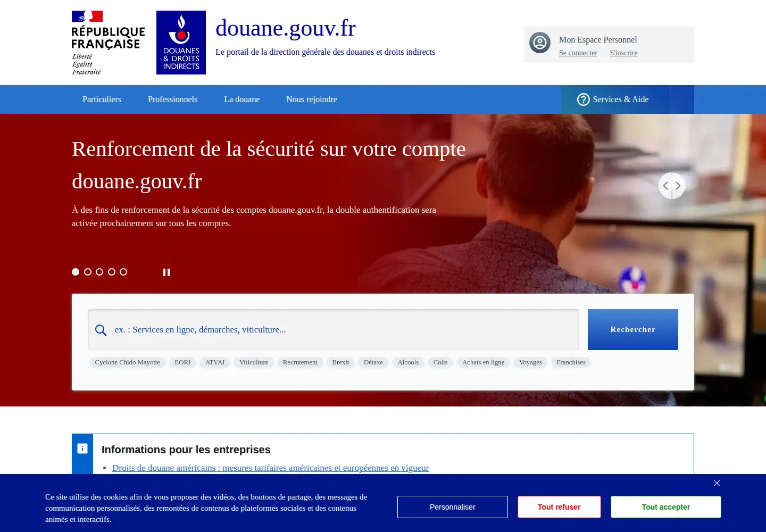This screenshot has width=766, height=532.
Task: Select the Recrutement search tag
Action: click(300, 362)
